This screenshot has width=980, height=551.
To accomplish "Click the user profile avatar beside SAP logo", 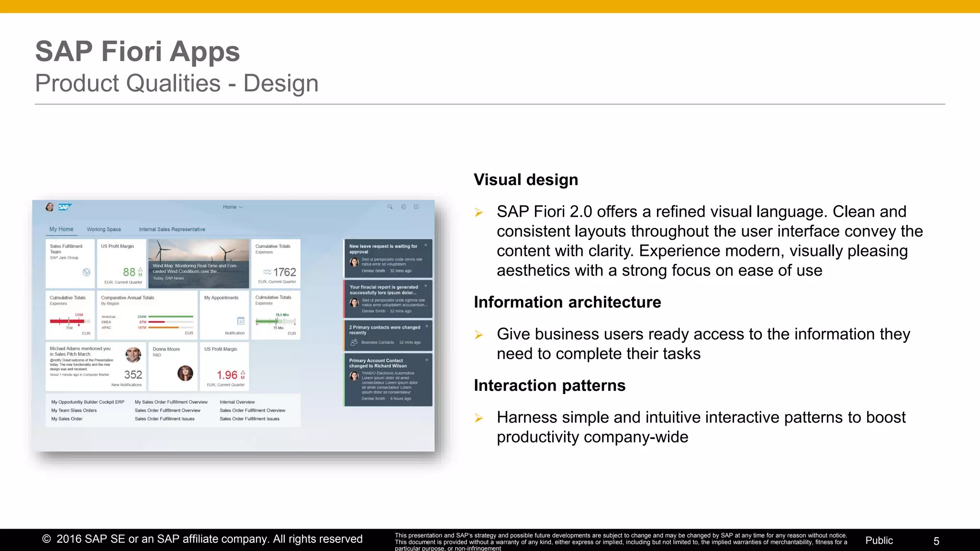I will 50,207.
